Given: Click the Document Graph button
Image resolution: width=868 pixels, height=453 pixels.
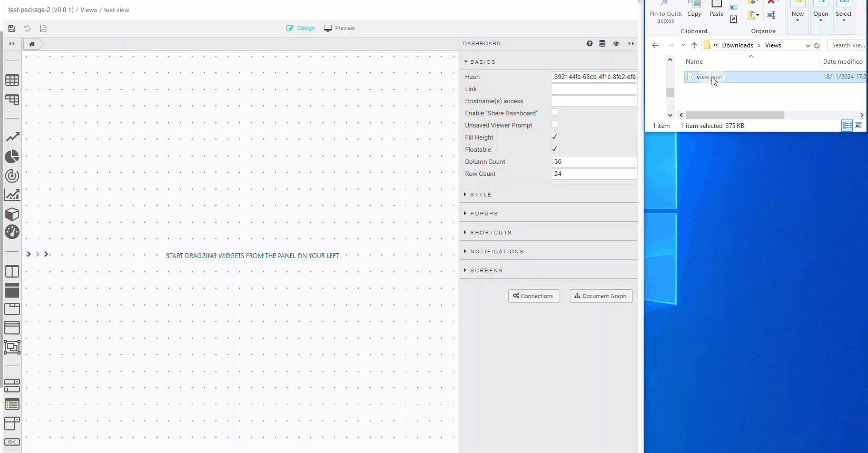Looking at the screenshot, I should click(x=601, y=296).
